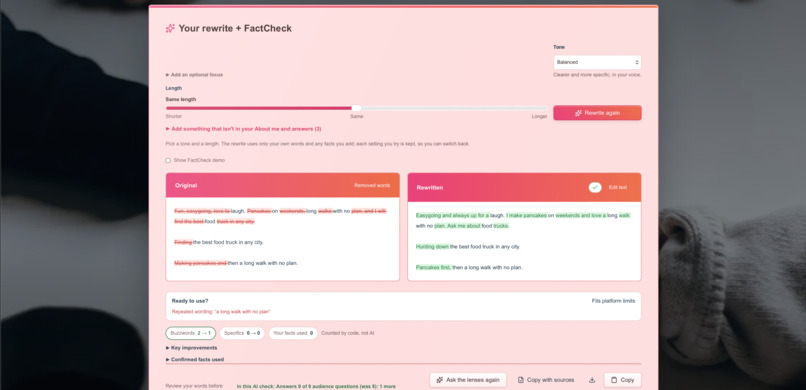Click the Counted by code, not AI note

348,333
